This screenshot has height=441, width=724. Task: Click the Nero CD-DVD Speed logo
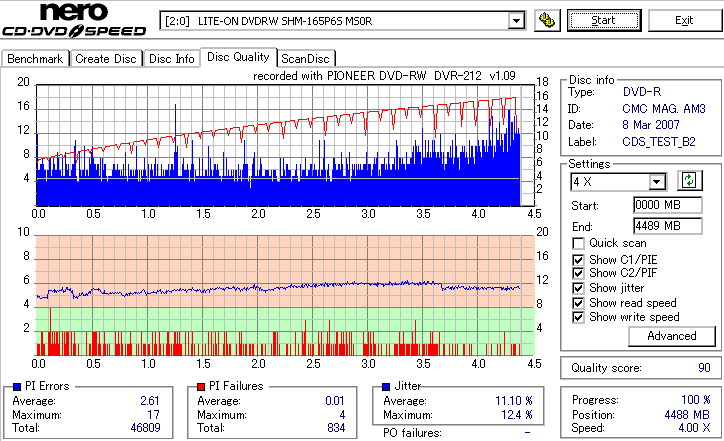pyautogui.click(x=74, y=20)
